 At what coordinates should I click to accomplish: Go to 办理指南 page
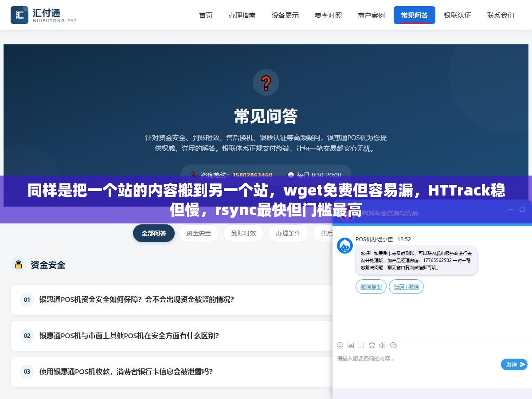(x=242, y=15)
